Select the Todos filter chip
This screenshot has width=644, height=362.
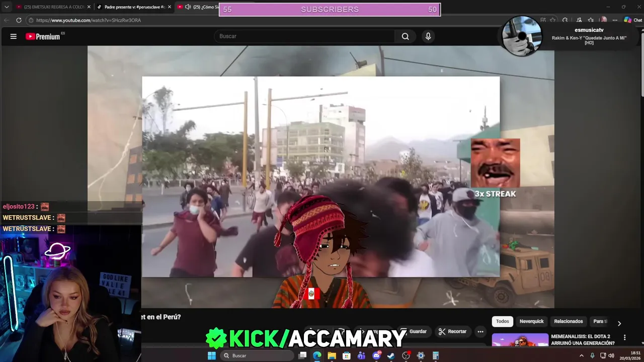point(502,321)
